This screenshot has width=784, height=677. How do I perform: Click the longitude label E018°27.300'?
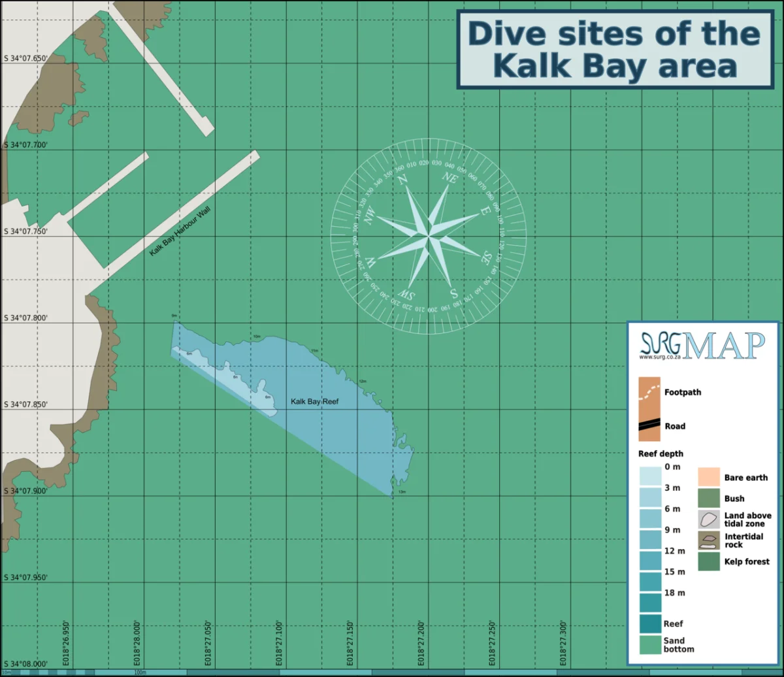point(563,643)
